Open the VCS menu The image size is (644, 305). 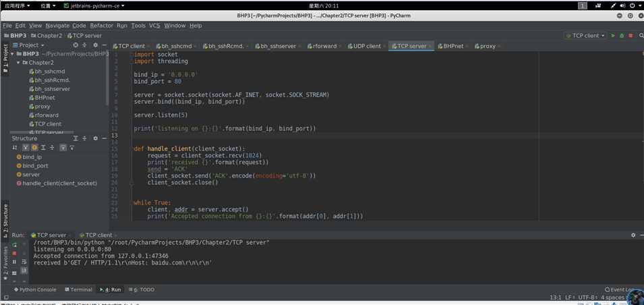[154, 26]
